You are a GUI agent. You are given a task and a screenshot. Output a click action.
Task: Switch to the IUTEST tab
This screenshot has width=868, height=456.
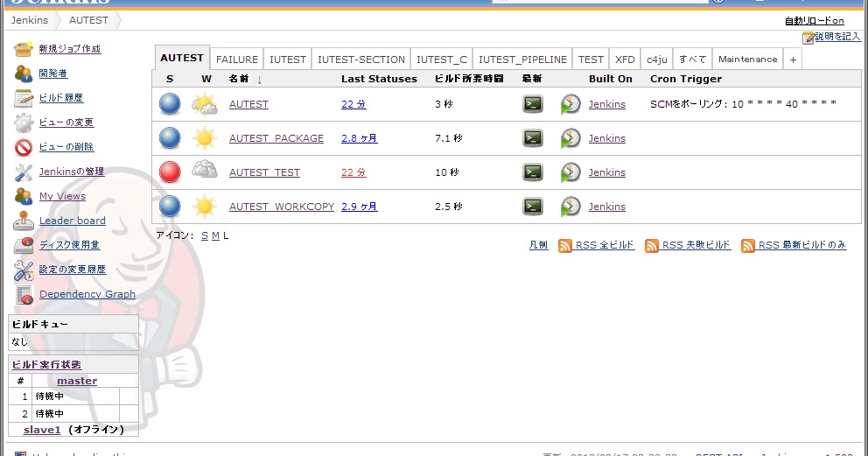(288, 60)
